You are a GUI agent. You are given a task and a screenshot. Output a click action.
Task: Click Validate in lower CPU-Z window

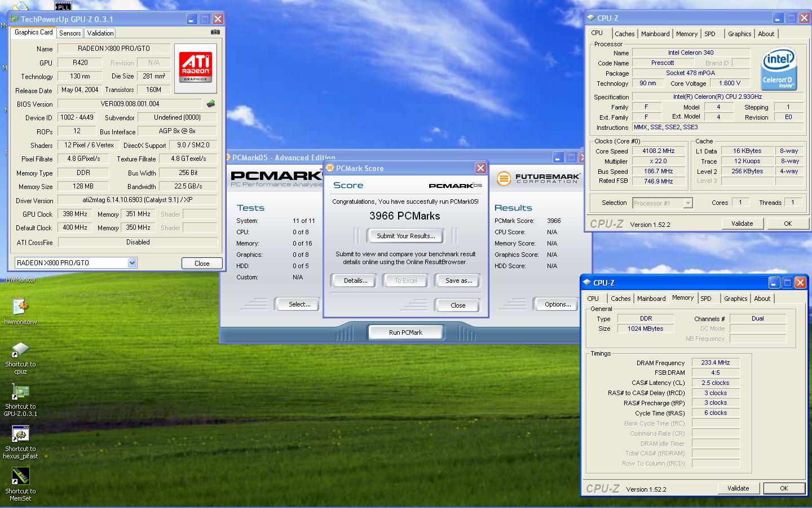coord(738,488)
